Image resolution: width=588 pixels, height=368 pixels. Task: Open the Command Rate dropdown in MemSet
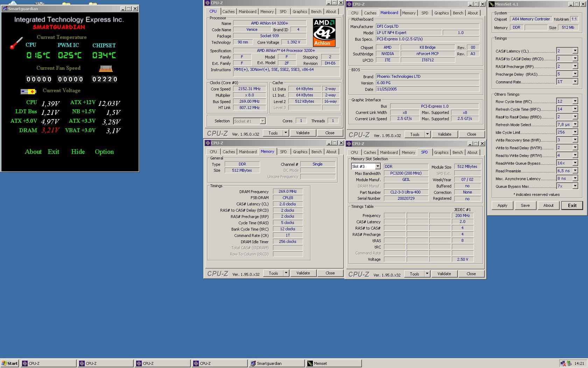point(575,82)
